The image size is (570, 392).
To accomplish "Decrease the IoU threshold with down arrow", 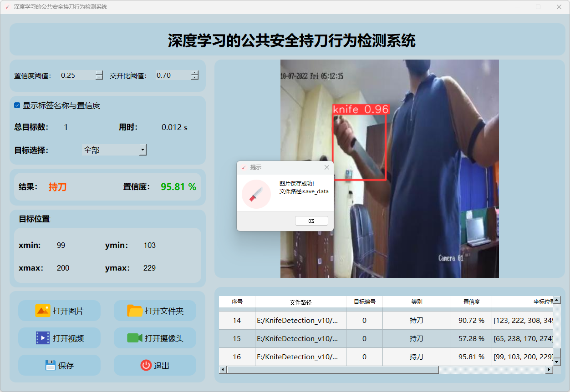I will [x=195, y=78].
